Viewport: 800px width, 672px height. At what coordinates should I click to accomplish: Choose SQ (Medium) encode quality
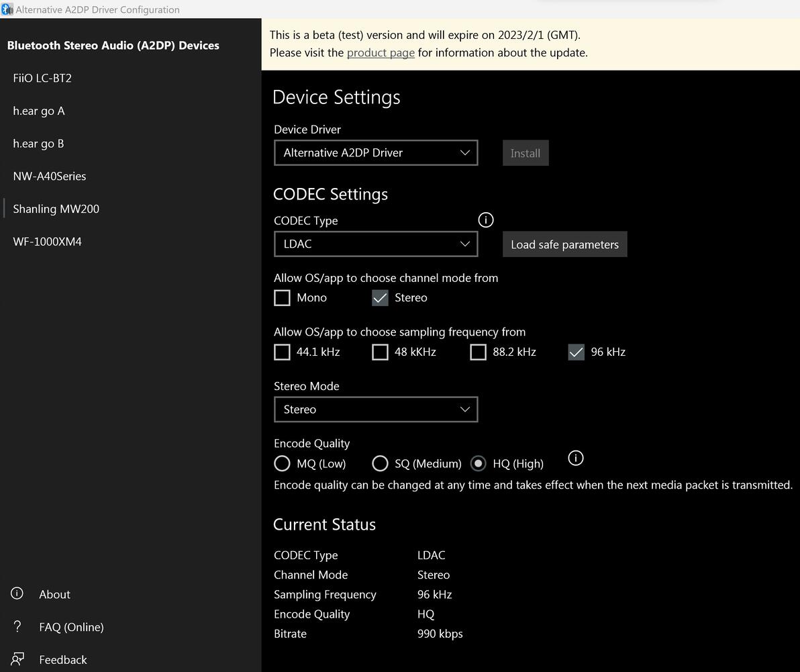click(381, 463)
